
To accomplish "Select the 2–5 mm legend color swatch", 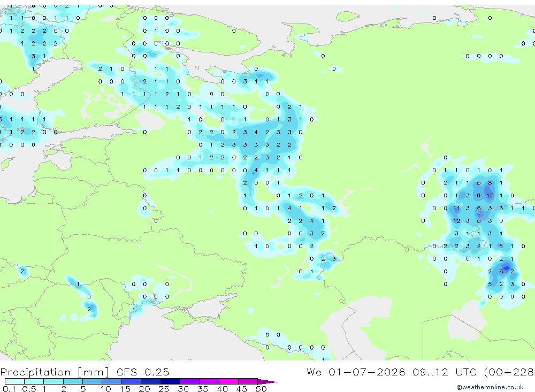I will [x=73, y=381].
